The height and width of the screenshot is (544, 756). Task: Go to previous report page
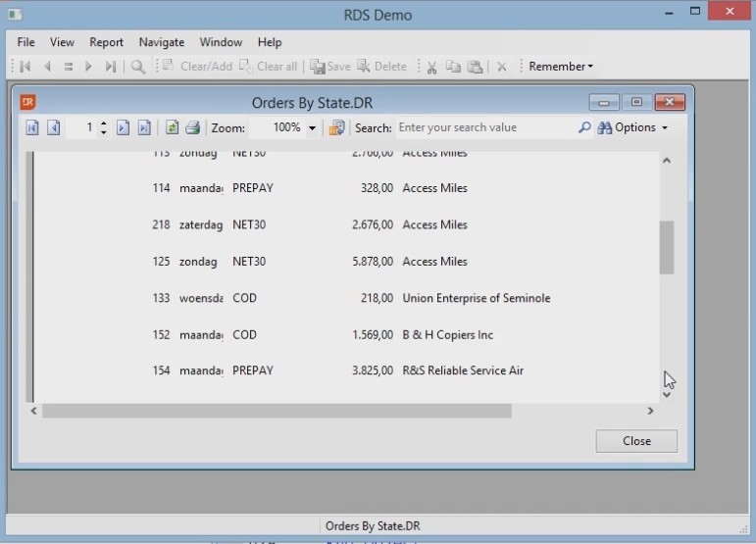pyautogui.click(x=54, y=127)
